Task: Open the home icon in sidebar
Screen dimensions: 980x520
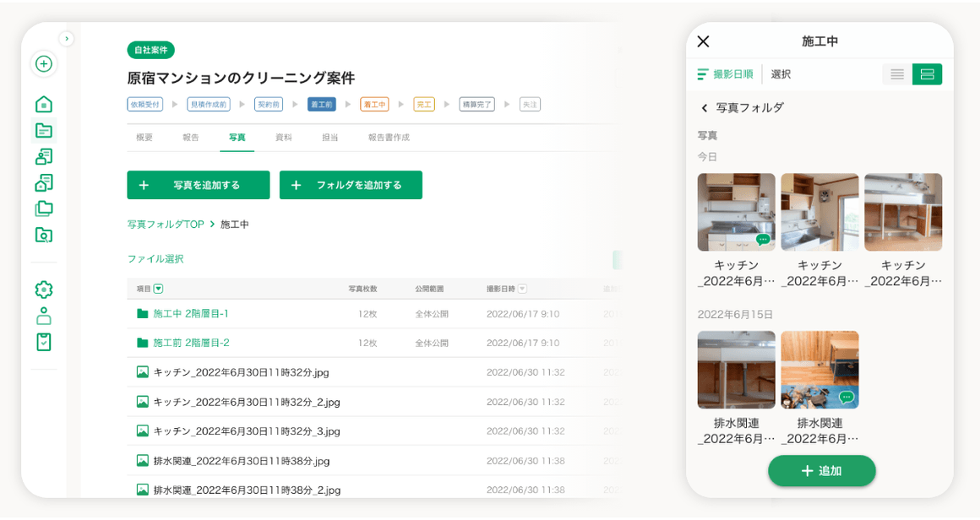Action: (x=44, y=104)
